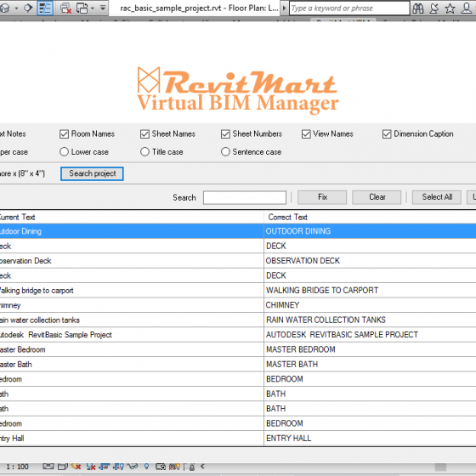Viewport: 476px width, 476px height.
Task: Click the binoculars search icon
Action: click(x=418, y=8)
